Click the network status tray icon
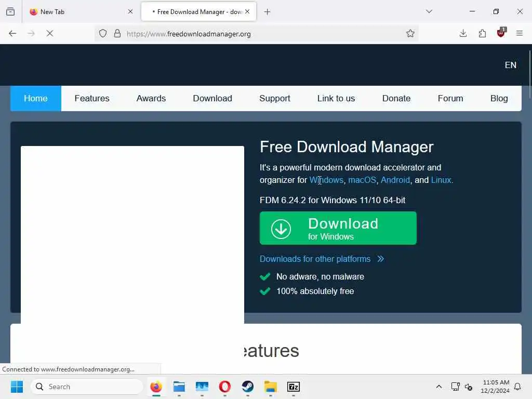532x399 pixels. [x=455, y=387]
